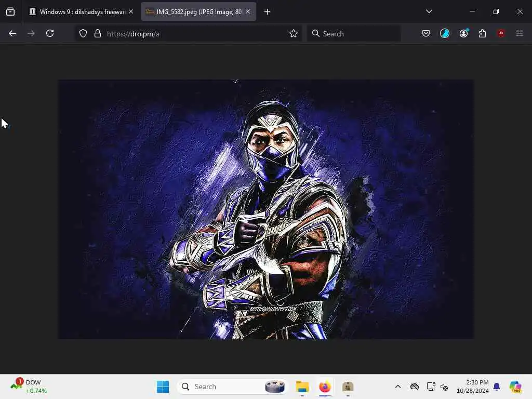Switch to Firefox in the taskbar
Screen dimensions: 532x399
[325, 387]
